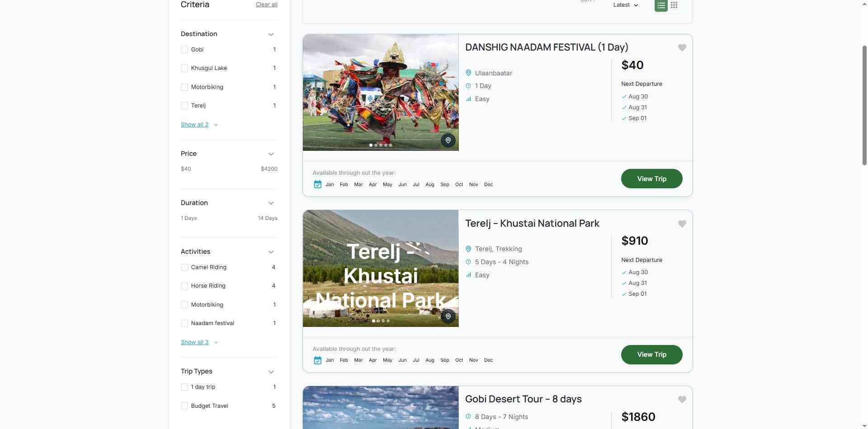
Task: Open map pin on Danshig Naadam photo
Action: (448, 140)
